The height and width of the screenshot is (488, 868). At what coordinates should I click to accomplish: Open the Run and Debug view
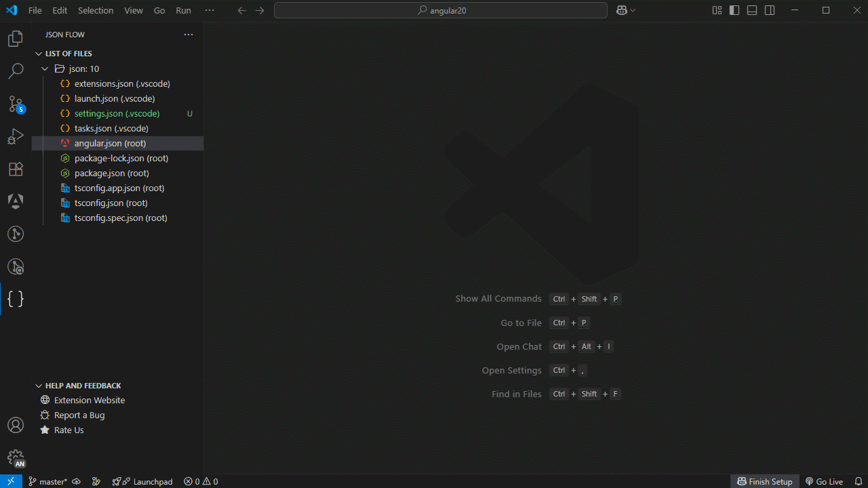pyautogui.click(x=15, y=136)
